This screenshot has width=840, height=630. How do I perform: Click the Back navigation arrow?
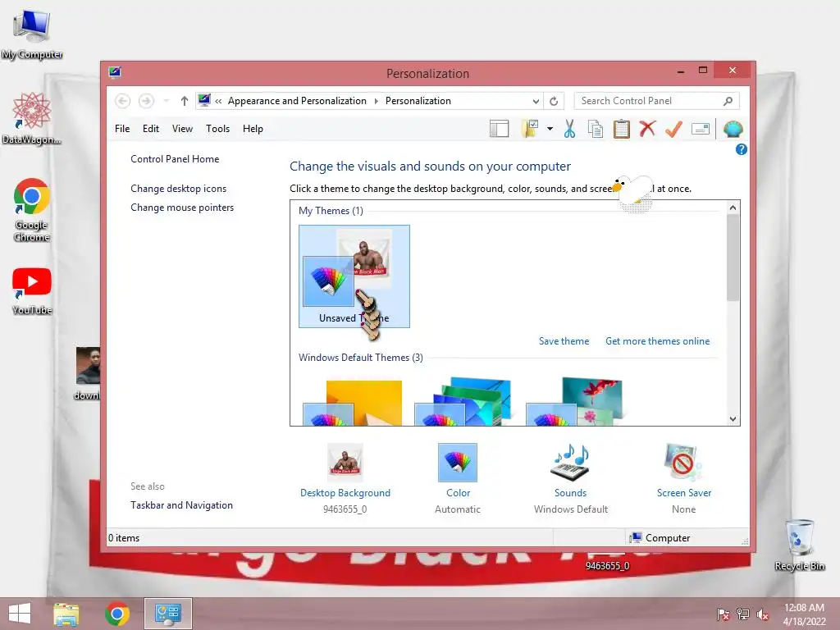pyautogui.click(x=123, y=101)
